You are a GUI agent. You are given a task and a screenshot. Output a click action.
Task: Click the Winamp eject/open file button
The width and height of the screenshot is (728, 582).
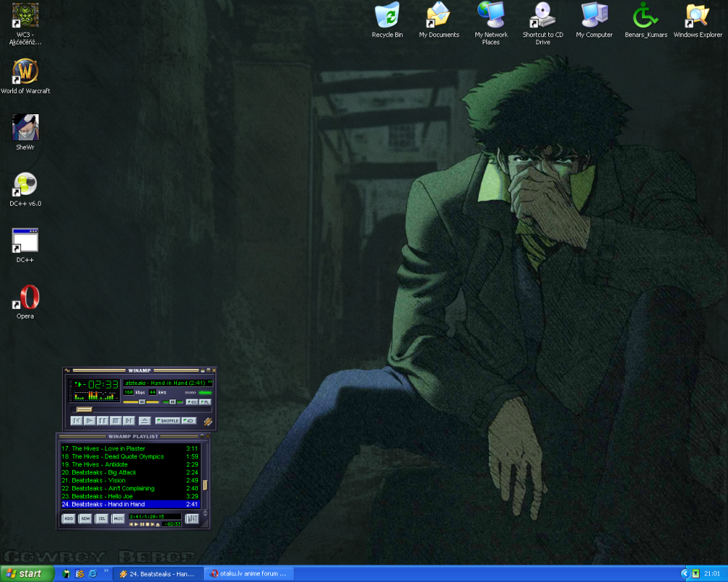tap(145, 421)
